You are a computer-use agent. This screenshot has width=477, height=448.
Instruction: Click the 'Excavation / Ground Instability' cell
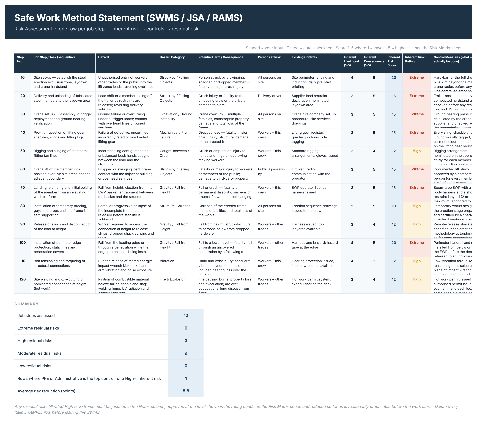click(x=176, y=119)
